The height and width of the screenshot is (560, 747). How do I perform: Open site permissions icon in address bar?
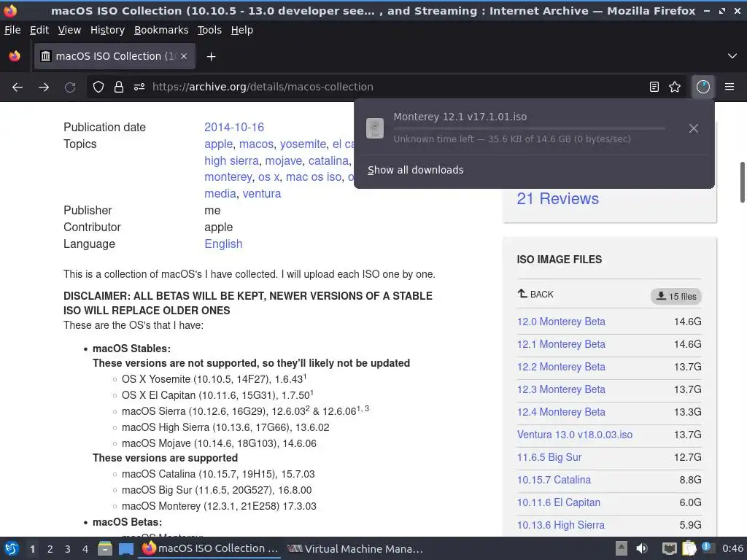pos(139,87)
